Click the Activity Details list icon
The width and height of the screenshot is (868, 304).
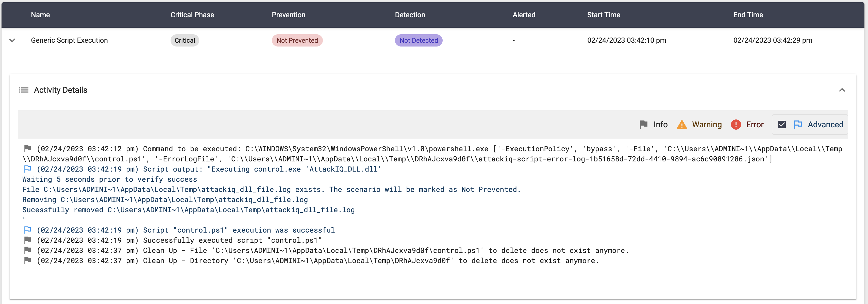coord(24,90)
